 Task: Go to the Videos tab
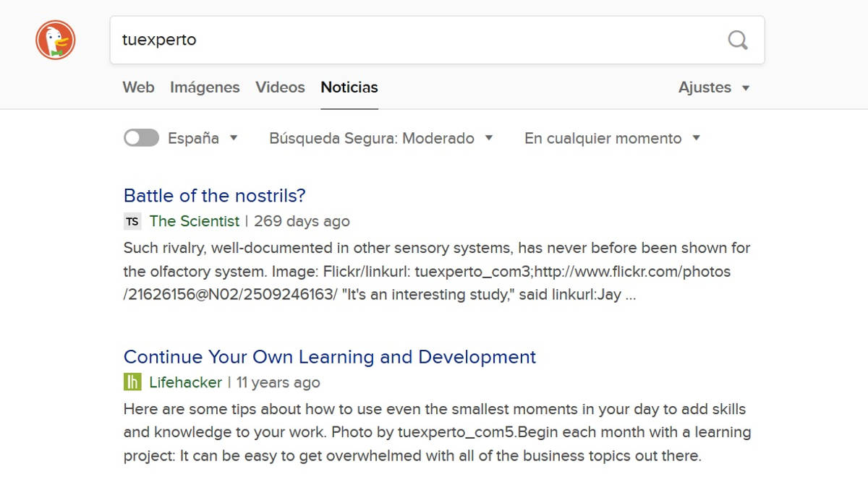[x=280, y=87]
